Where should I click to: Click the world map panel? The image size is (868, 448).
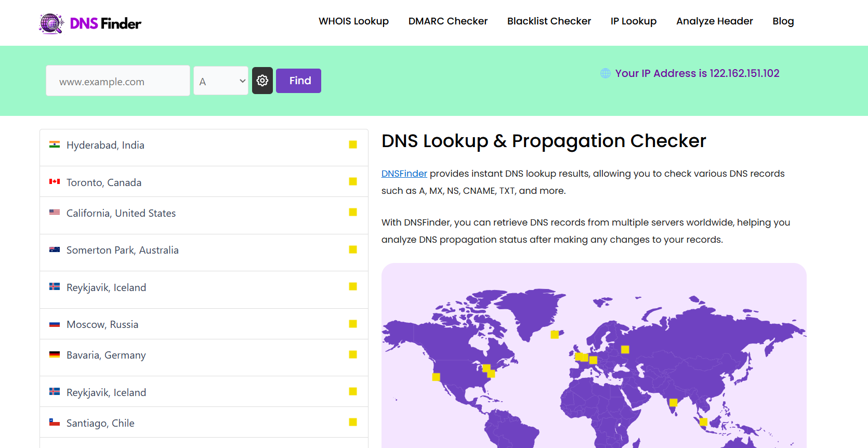[594, 355]
